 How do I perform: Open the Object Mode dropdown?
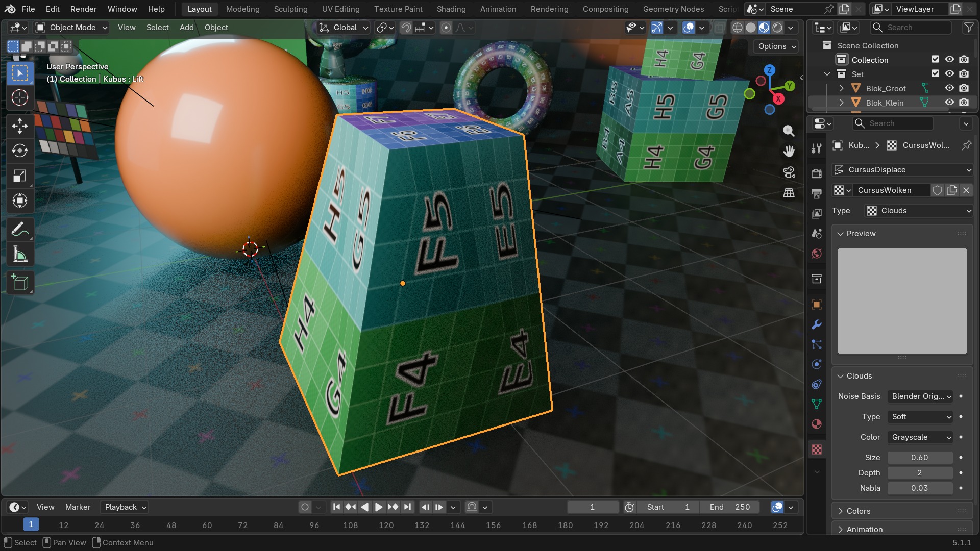[x=72, y=28]
